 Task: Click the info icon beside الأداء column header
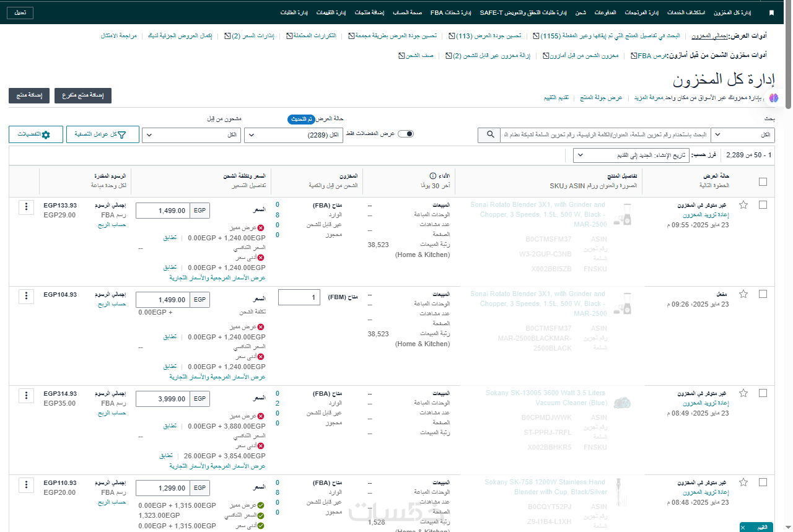coord(432,177)
